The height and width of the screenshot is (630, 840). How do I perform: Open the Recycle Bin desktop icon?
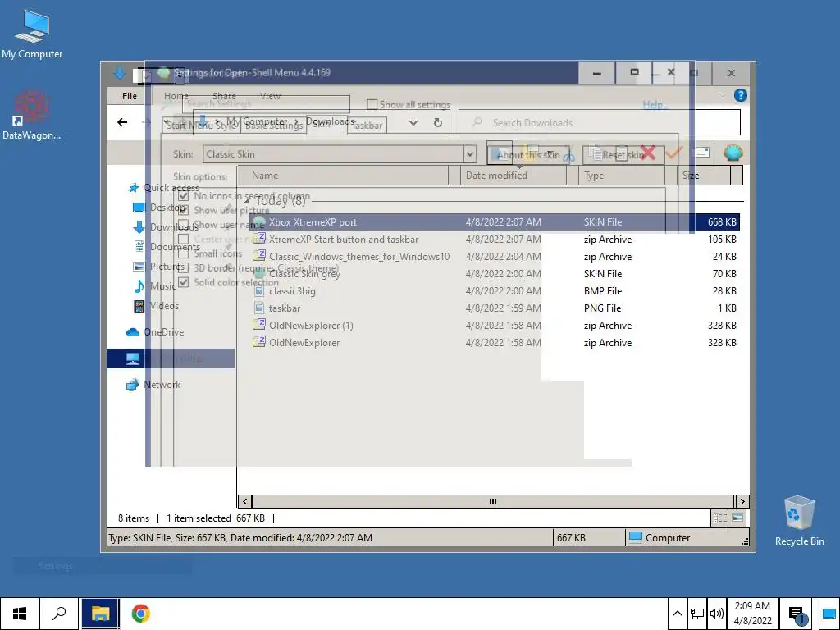point(799,521)
